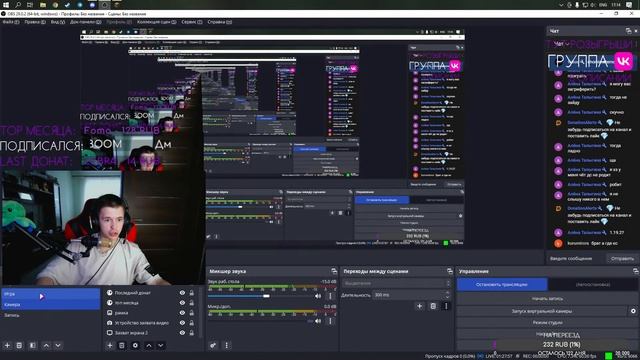Mute Desktop Audio speaker icon
The height and width of the screenshot is (360, 640).
[x=318, y=296]
